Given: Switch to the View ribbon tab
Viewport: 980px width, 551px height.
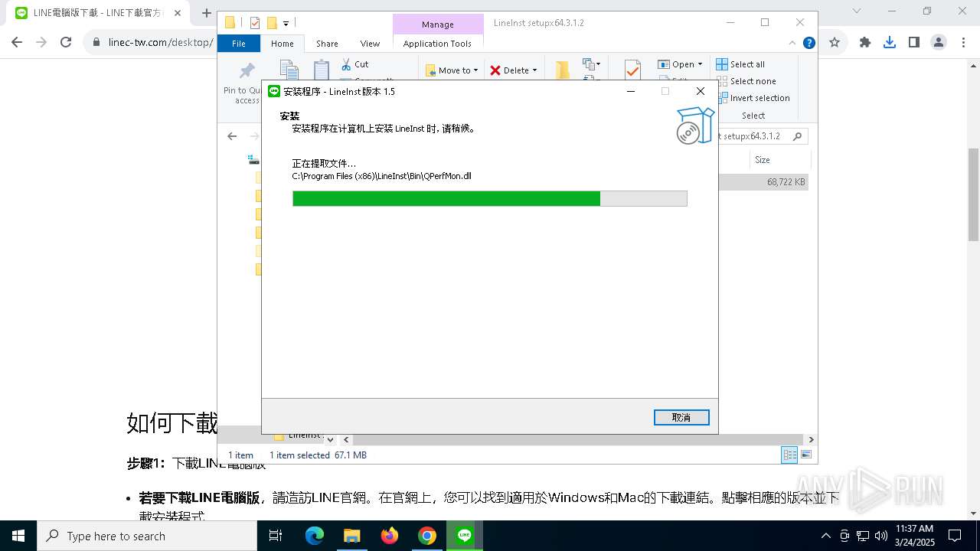Looking at the screenshot, I should pyautogui.click(x=370, y=44).
